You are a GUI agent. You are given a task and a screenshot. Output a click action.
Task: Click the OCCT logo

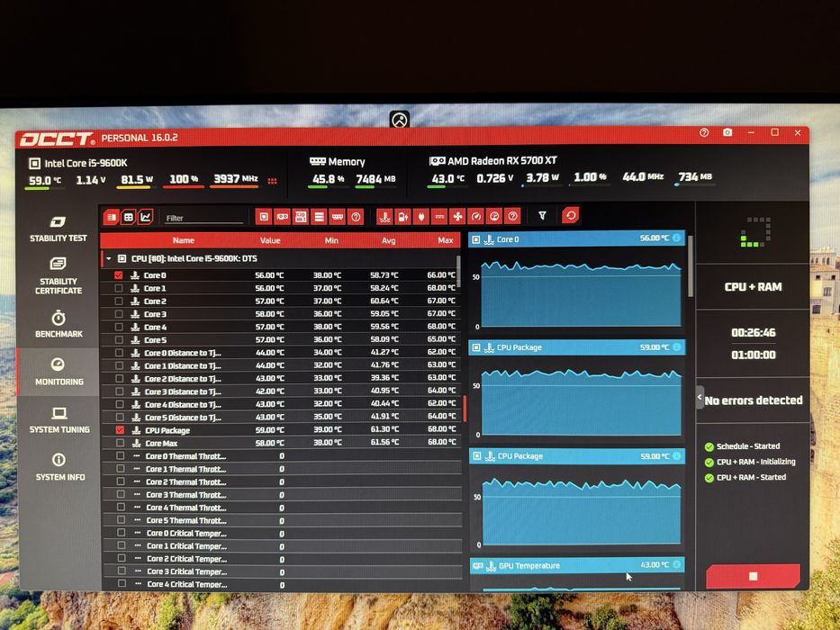58,139
